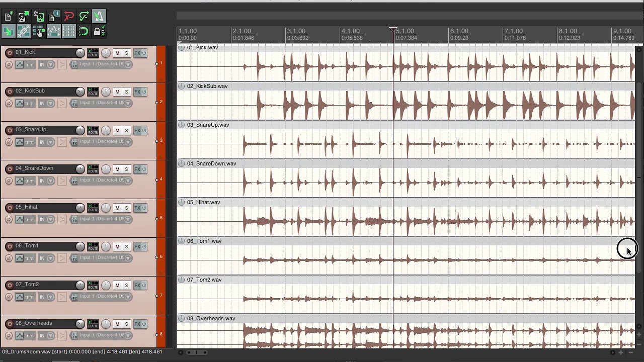The height and width of the screenshot is (362, 644).
Task: Toggle grid lines toolbar button
Action: tap(69, 32)
